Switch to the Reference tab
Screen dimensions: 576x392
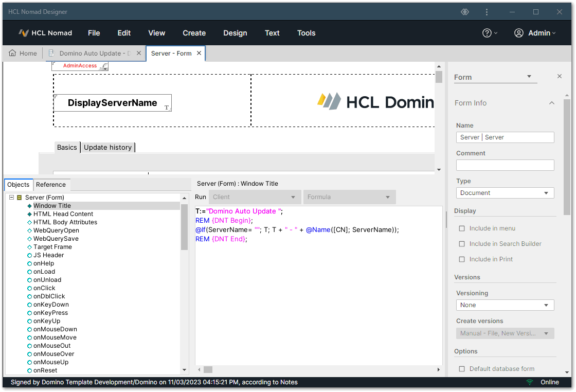click(51, 185)
